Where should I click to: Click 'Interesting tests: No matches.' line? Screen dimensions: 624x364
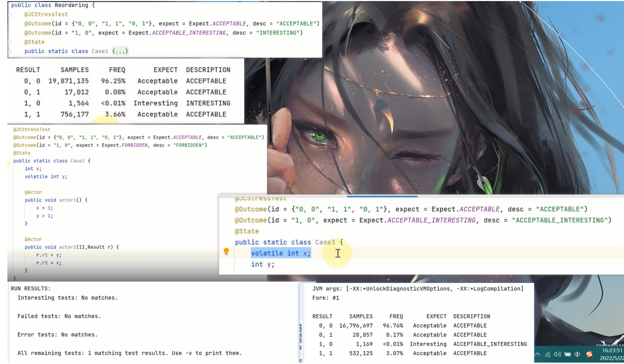click(x=67, y=298)
